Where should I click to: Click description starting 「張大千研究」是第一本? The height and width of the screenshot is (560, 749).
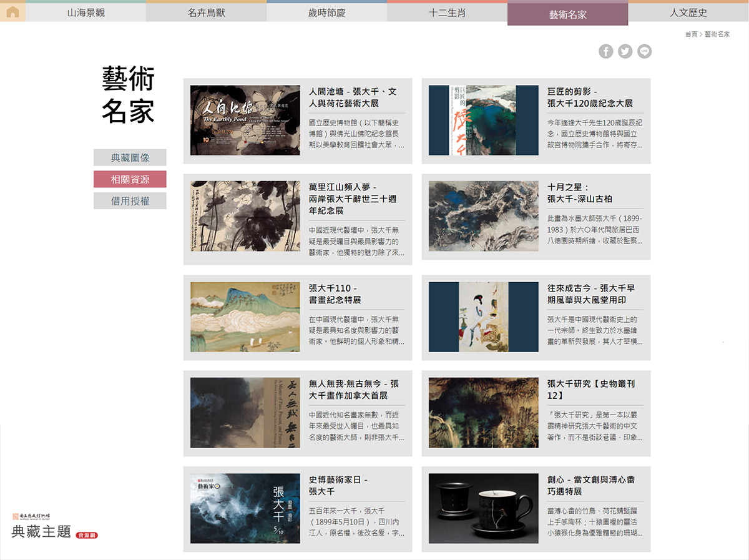tap(595, 426)
